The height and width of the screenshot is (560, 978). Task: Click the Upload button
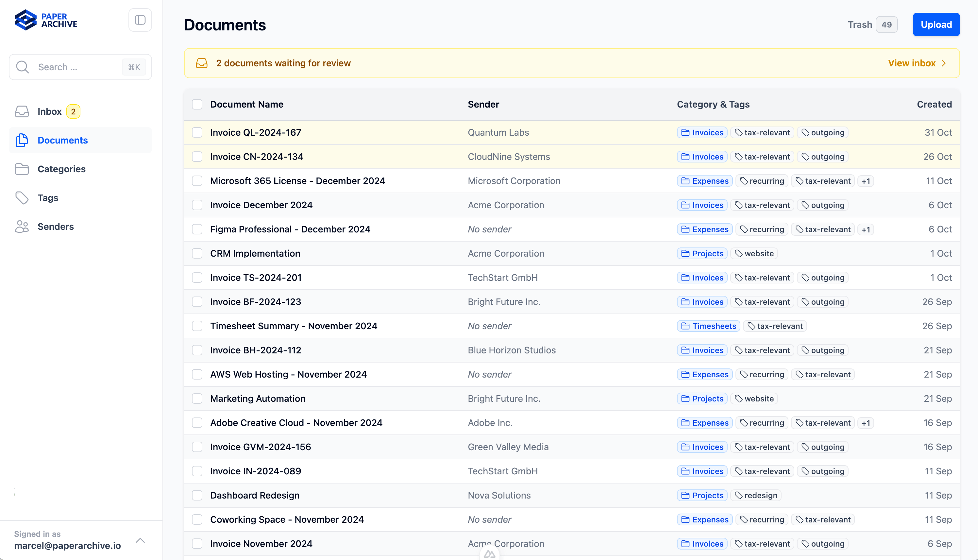tap(936, 24)
